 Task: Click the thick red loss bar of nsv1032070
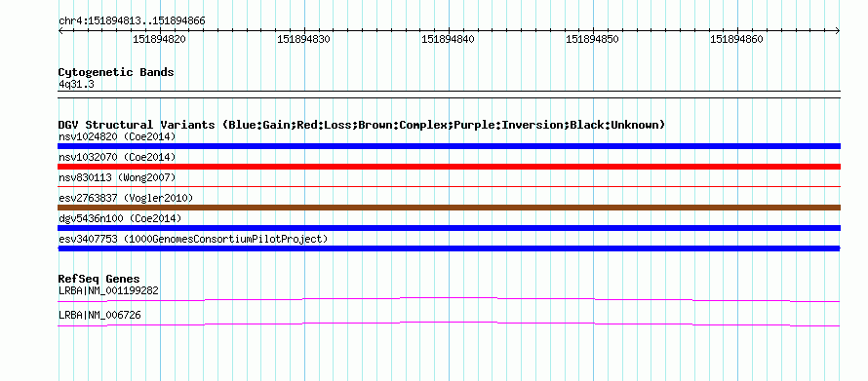tap(449, 167)
